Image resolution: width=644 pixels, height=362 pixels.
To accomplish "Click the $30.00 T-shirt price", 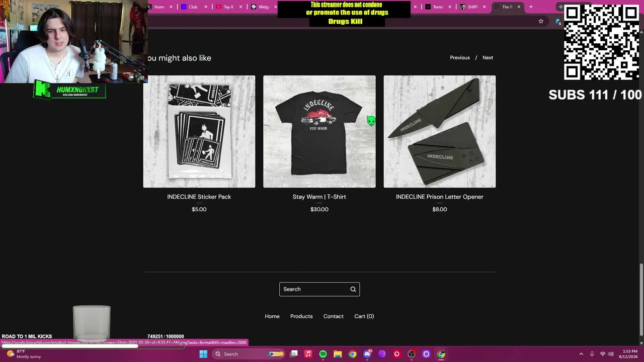I will tap(319, 209).
